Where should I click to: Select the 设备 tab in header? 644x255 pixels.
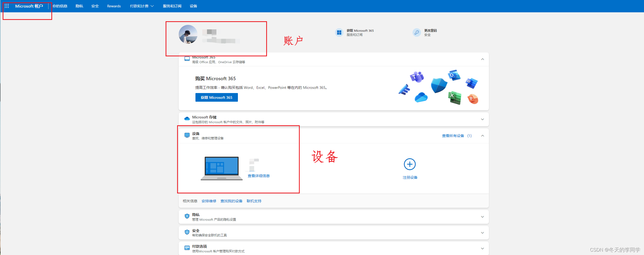(x=194, y=6)
